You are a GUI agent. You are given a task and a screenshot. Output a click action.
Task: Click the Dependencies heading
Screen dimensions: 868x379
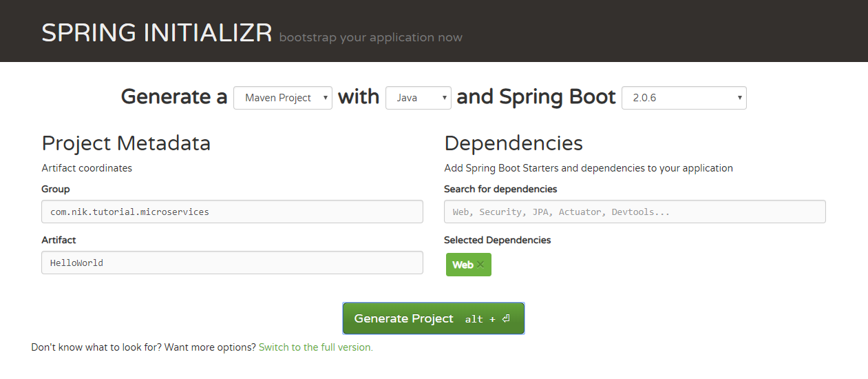pos(514,143)
